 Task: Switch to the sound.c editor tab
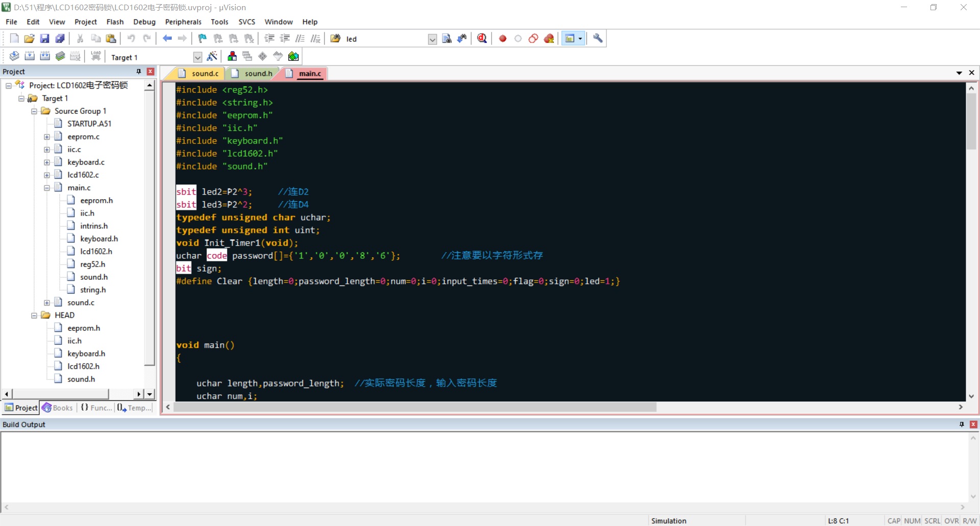click(x=200, y=74)
